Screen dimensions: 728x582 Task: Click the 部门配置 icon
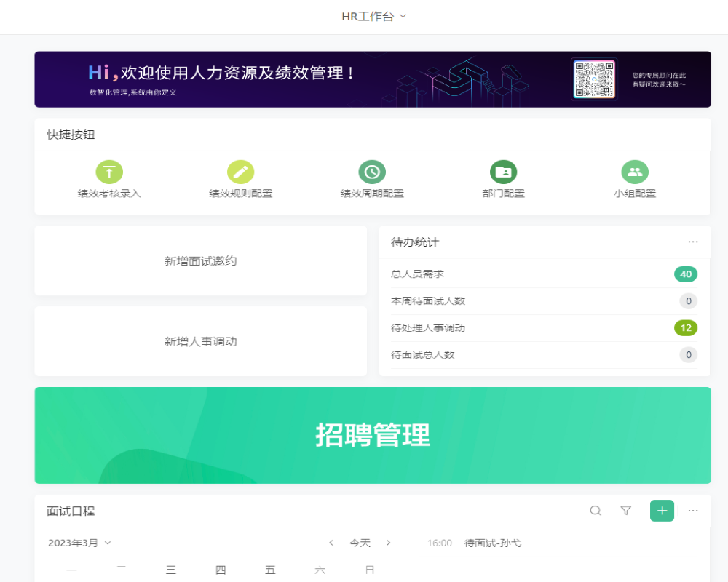[x=503, y=172]
